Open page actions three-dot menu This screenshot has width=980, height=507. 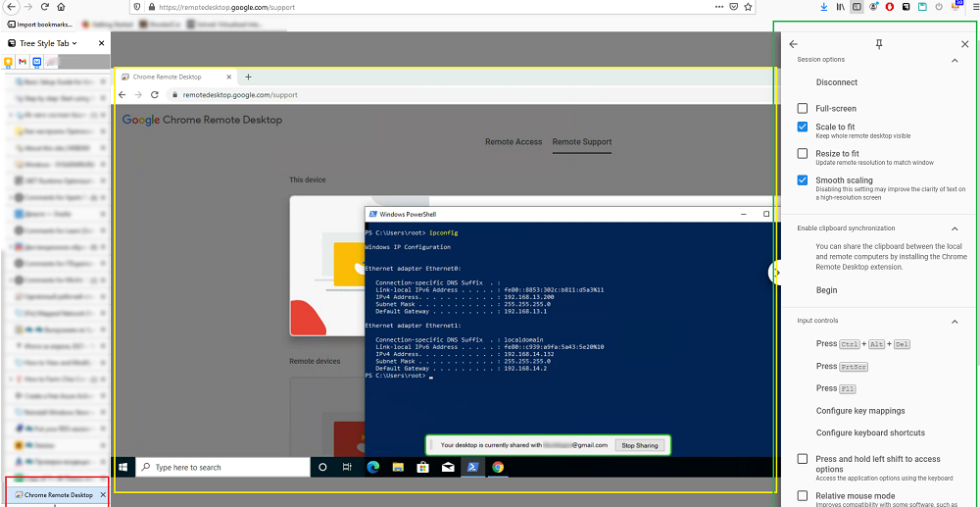click(x=718, y=8)
